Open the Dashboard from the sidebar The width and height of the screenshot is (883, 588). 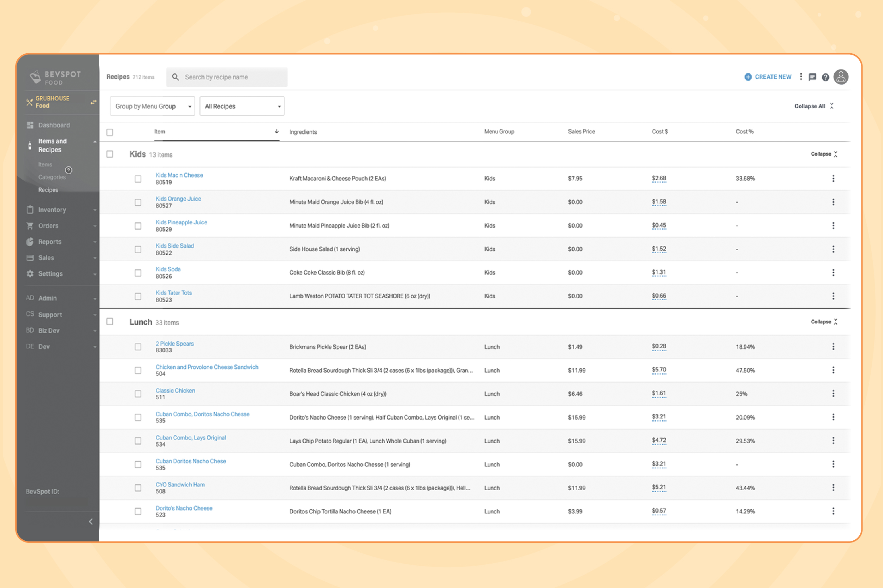[x=54, y=125]
